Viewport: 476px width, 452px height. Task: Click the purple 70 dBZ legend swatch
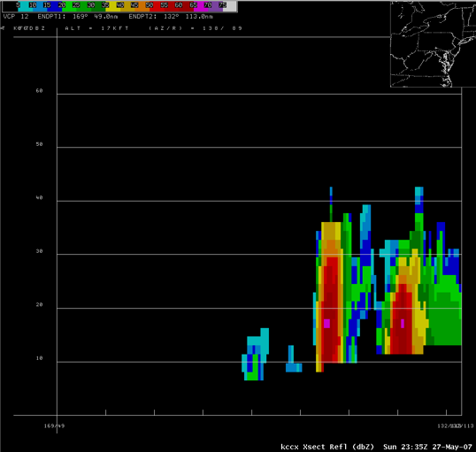pyautogui.click(x=215, y=7)
